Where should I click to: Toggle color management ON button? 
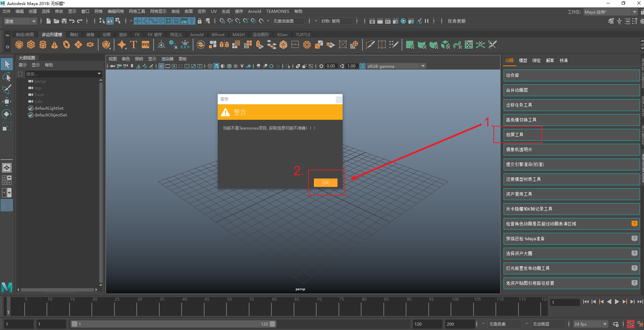pyautogui.click(x=363, y=66)
